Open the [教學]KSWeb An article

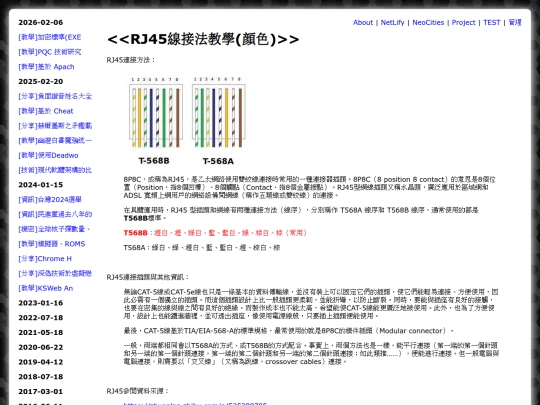pos(45,288)
